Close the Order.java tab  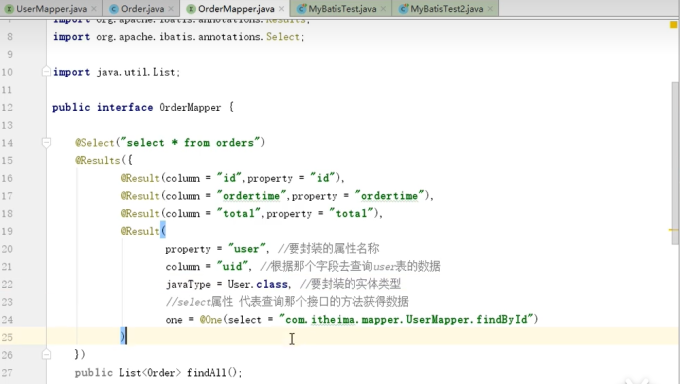click(x=171, y=9)
